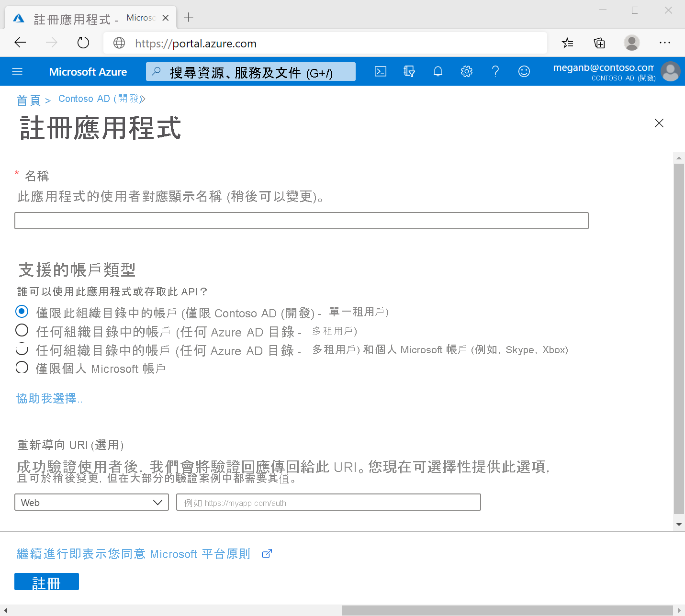The width and height of the screenshot is (685, 616).
Task: Maximize the browser window
Action: click(635, 10)
